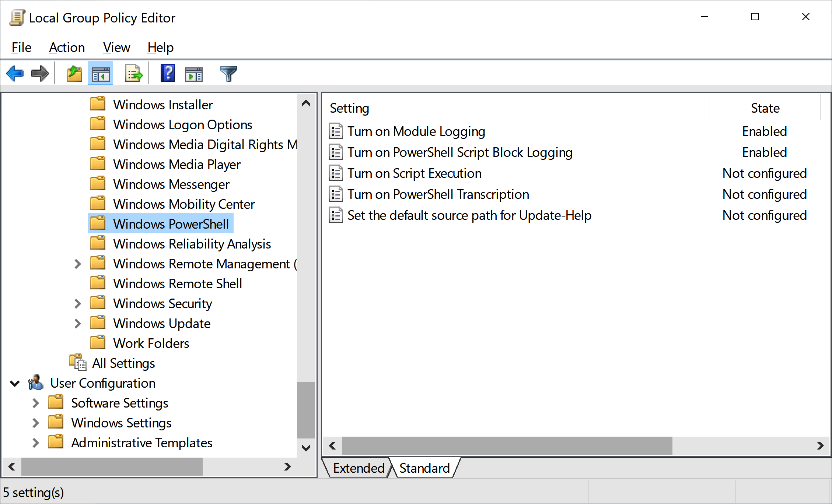The height and width of the screenshot is (504, 832).
Task: Sort by the State column header
Action: pos(765,108)
